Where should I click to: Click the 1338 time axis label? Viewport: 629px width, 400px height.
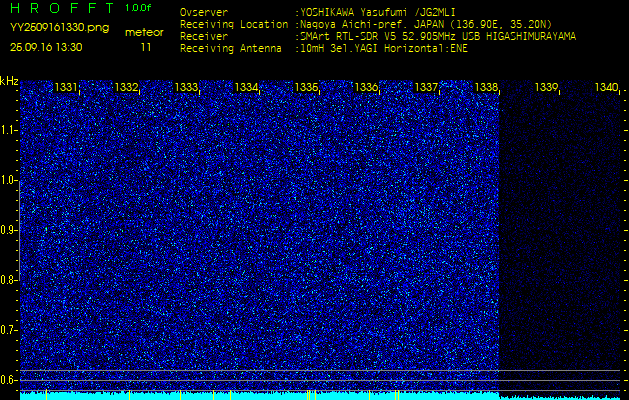[486, 87]
